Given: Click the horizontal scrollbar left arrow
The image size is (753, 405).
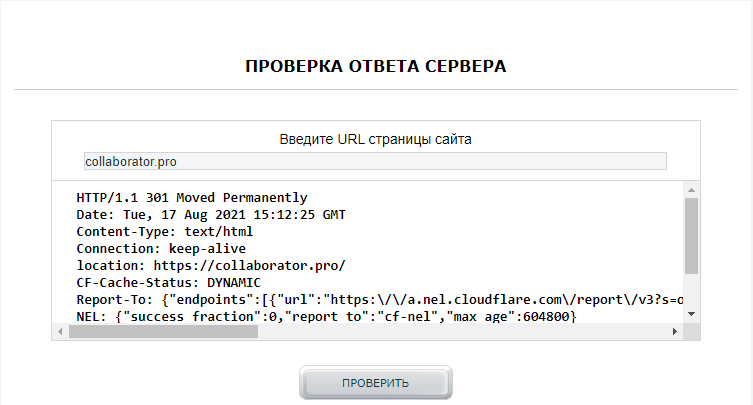Looking at the screenshot, I should tap(60, 332).
